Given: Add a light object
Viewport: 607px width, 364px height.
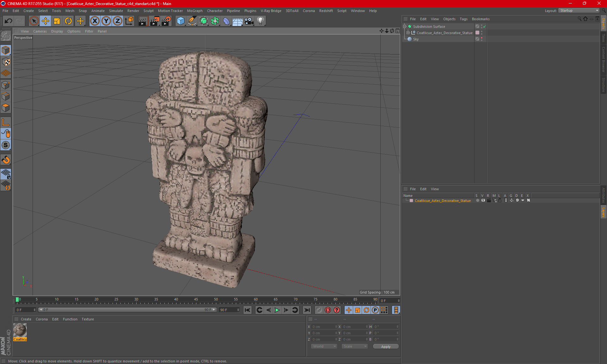Looking at the screenshot, I should tap(261, 21).
